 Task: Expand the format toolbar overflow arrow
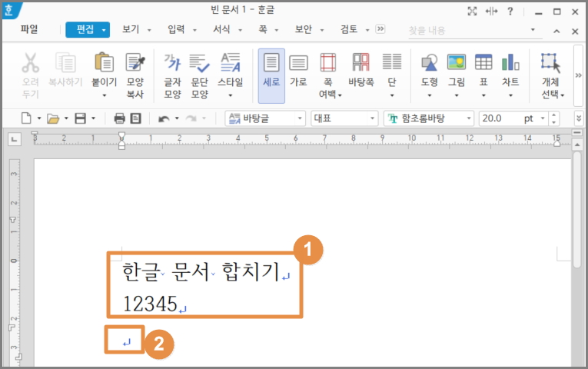click(579, 118)
